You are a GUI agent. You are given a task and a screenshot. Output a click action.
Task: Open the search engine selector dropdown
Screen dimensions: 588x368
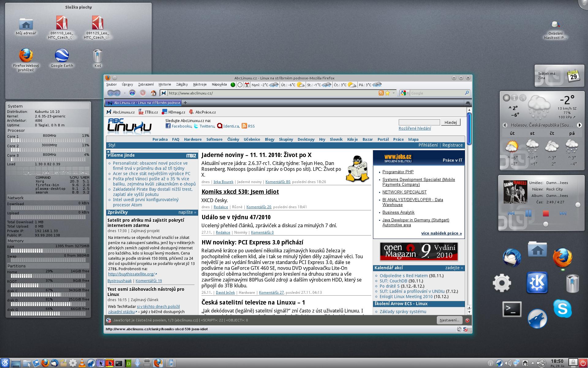click(x=407, y=93)
